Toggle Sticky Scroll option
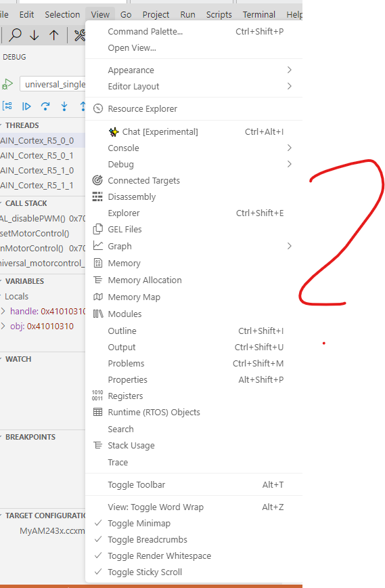Screen dimensions: 385x588 (194, 572)
